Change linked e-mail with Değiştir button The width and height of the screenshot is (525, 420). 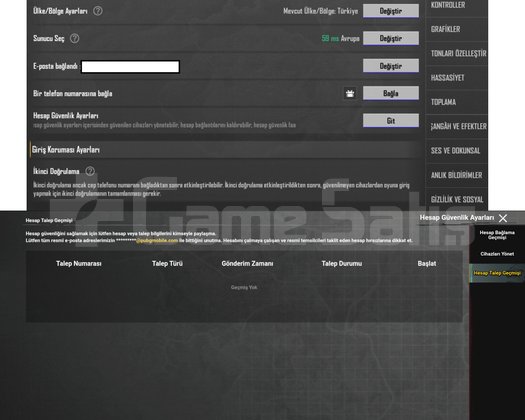[x=391, y=66]
